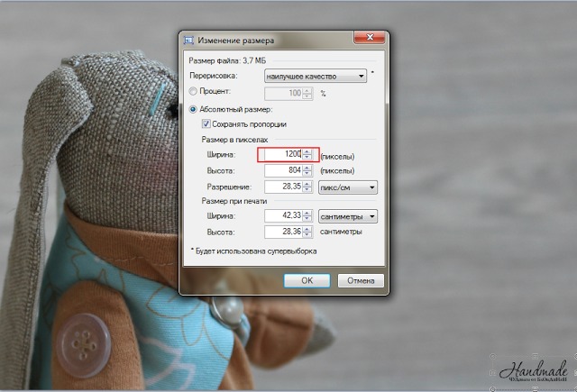
Task: Click the pixel height field showing 804
Action: [x=283, y=171]
